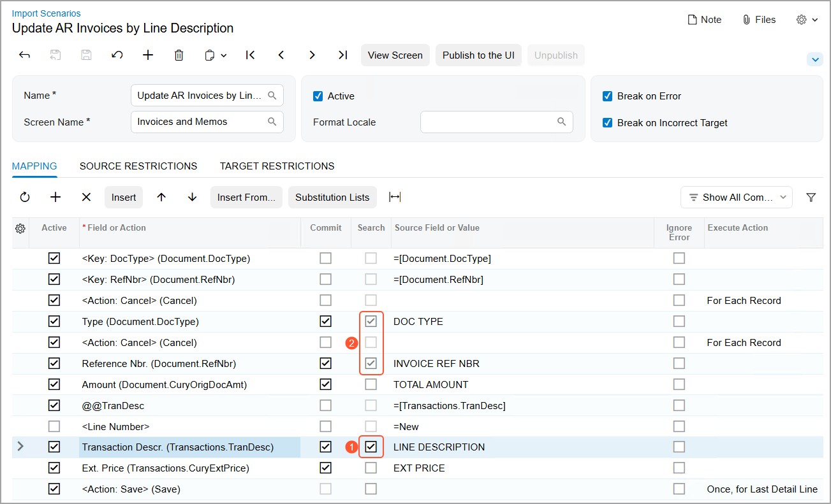Open the Import Scenarios breadcrumb link
Screen dimensions: 831x504
click(47, 13)
